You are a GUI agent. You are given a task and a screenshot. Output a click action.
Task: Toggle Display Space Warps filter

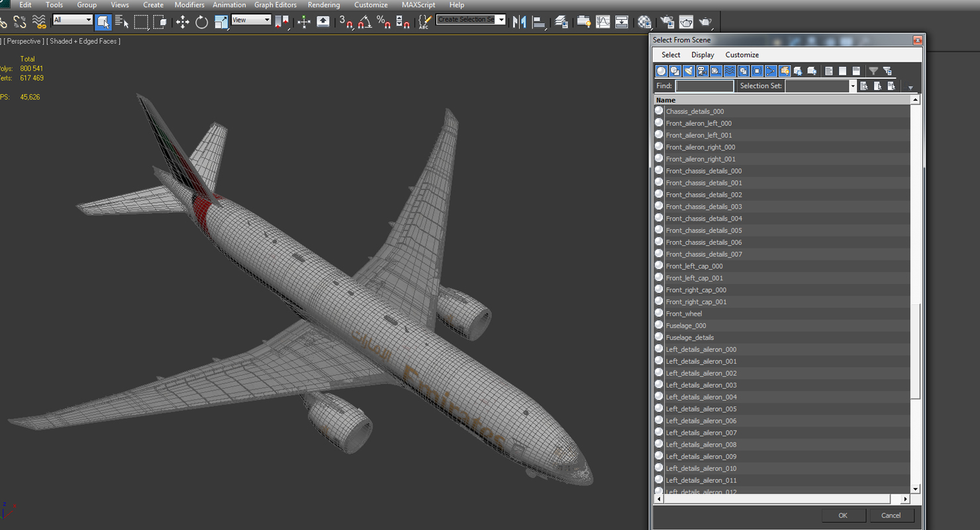tap(730, 71)
